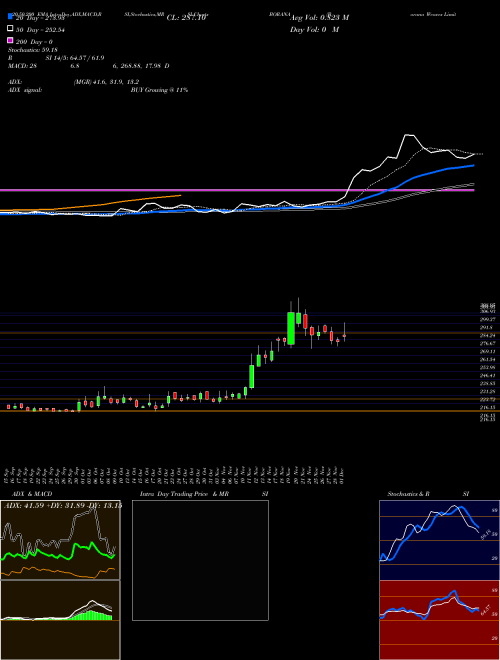Image resolution: width=500 pixels, height=660 pixels.
Task: Click the 'ADX: 41.59 +DY: 31.89' readout
Action: pos(46,506)
